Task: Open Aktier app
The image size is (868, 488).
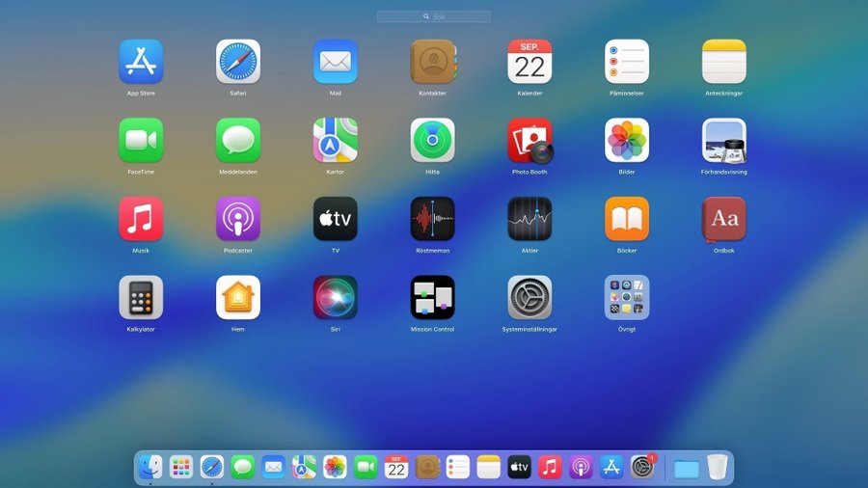Action: (x=529, y=219)
